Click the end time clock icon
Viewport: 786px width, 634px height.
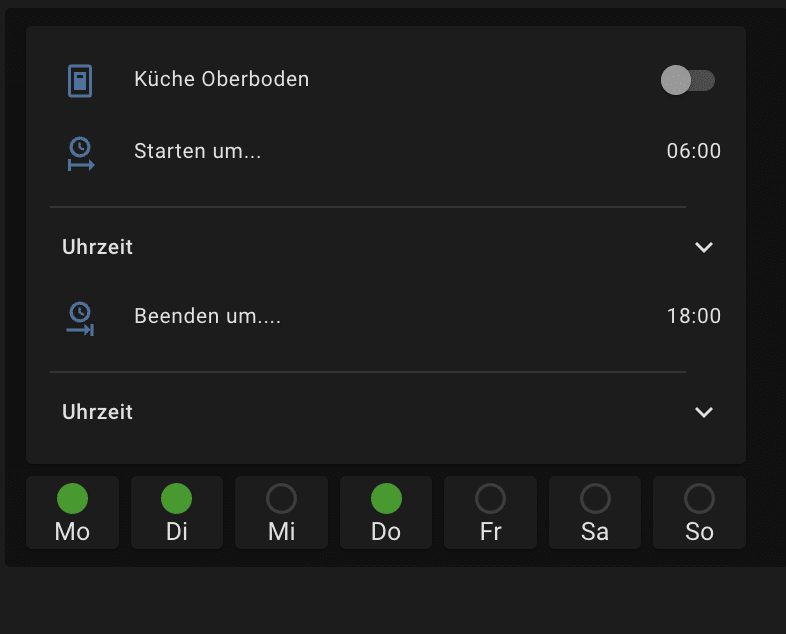point(80,317)
